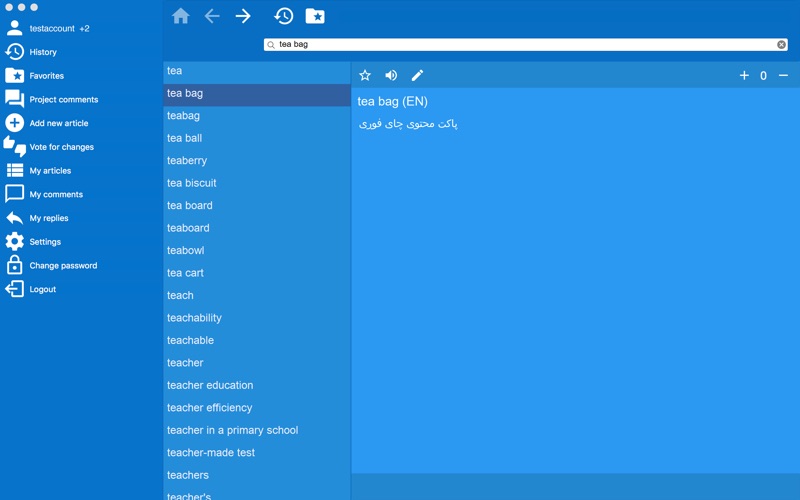
Task: Open favorites folder icon in top toolbar
Action: point(315,16)
